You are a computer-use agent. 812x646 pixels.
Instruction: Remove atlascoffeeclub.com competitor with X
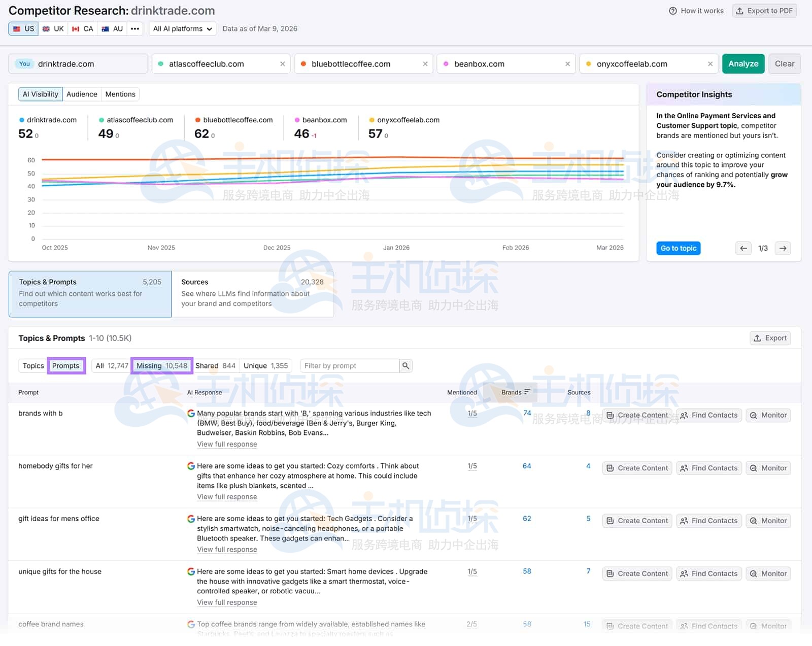283,64
